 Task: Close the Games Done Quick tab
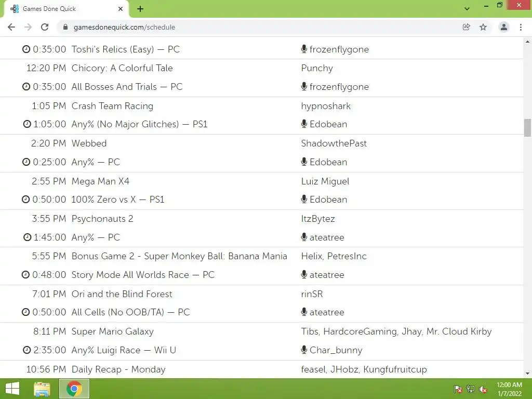pos(121,9)
